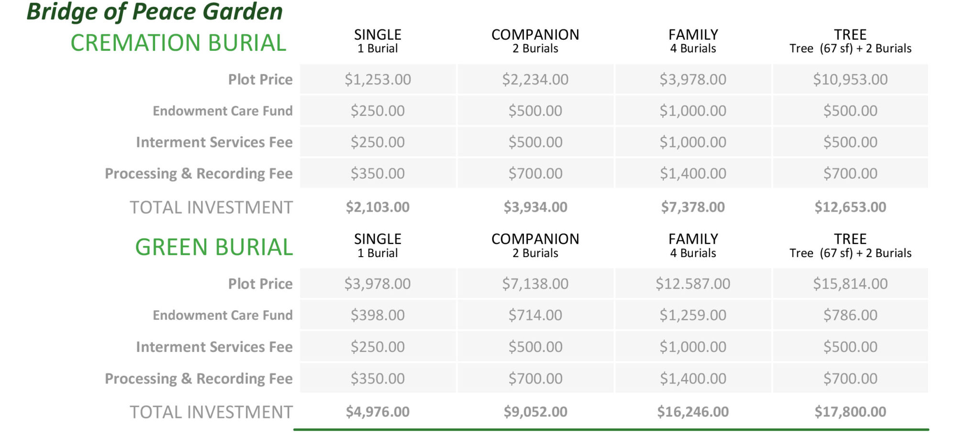Select the Cremation Companion plot price $2,234.00
The width and height of the screenshot is (980, 440).
535,79
